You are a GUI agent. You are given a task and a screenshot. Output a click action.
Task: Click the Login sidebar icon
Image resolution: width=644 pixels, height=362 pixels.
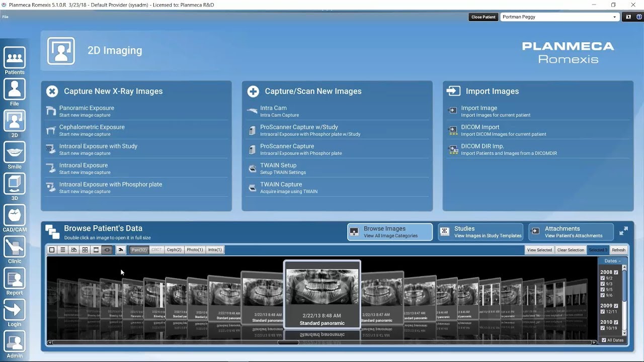click(15, 310)
